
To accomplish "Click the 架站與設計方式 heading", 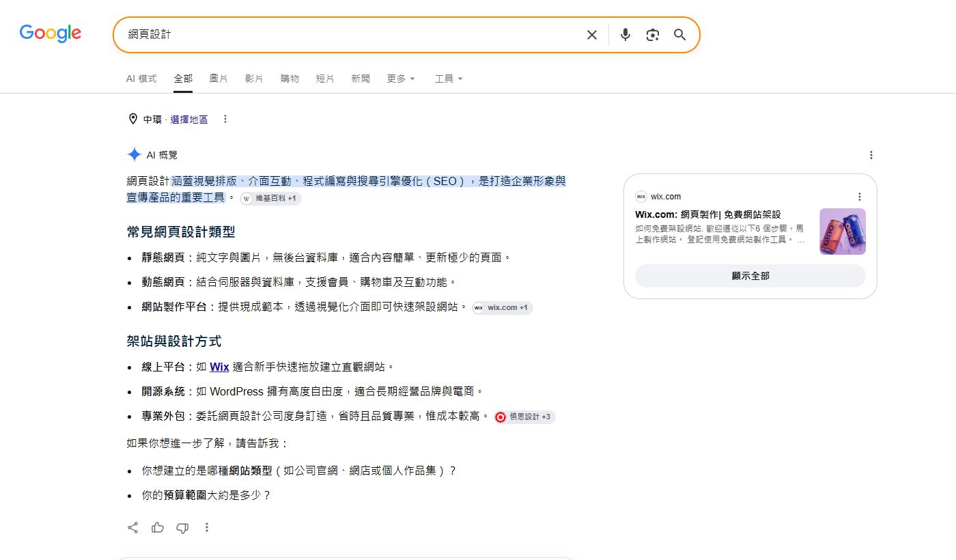I will pos(174,341).
